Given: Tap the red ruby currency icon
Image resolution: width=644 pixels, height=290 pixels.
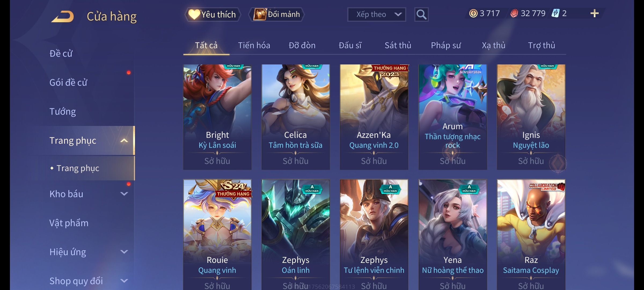Looking at the screenshot, I should pos(514,13).
